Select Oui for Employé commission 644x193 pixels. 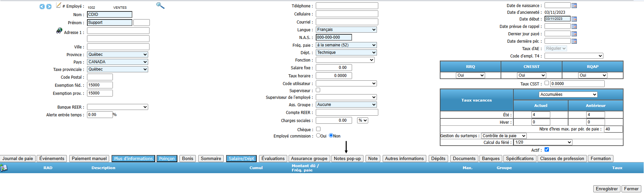click(318, 136)
